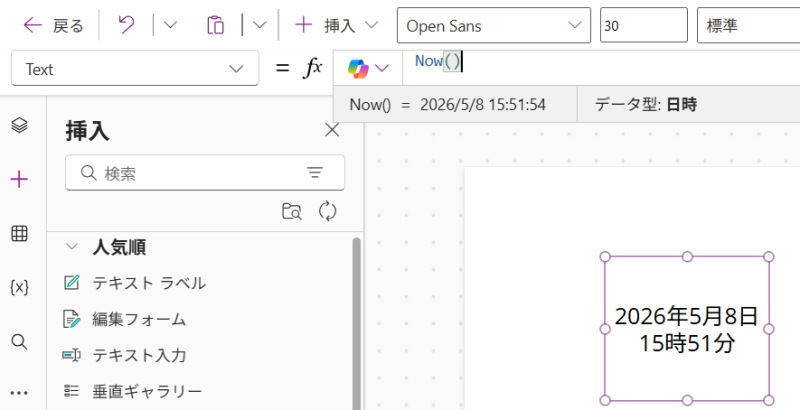Click the insert panel vertical scrollbar

click(356, 323)
